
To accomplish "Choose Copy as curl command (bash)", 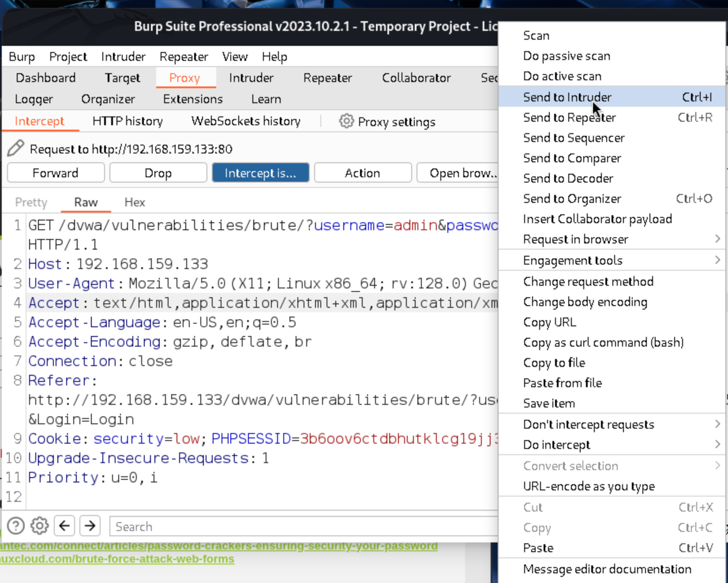I will coord(612,342).
